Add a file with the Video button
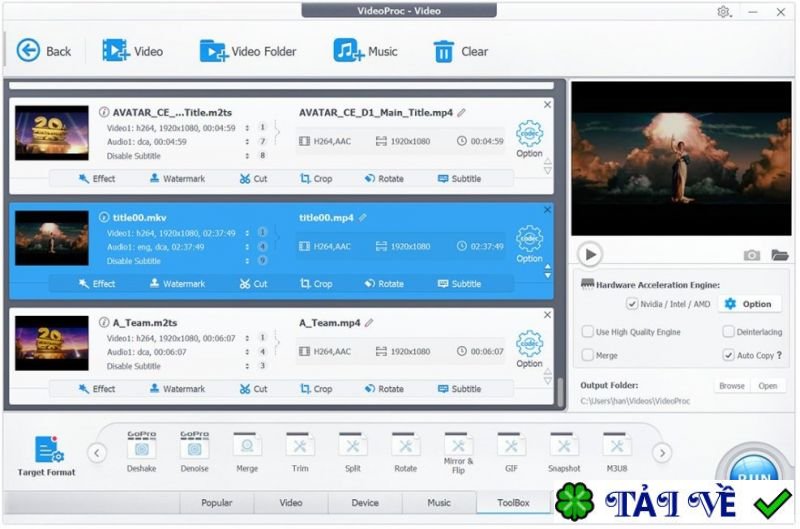This screenshot has height=529, width=800. tap(132, 51)
